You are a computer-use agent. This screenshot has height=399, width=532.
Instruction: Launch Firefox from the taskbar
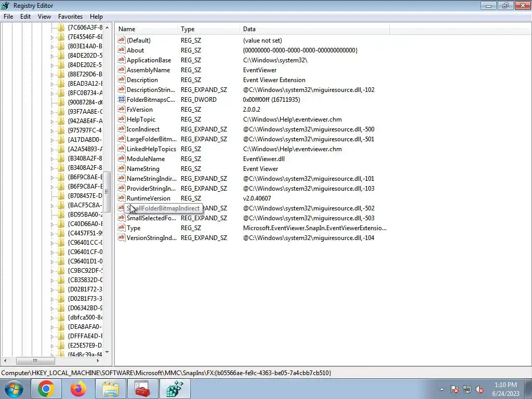78,389
